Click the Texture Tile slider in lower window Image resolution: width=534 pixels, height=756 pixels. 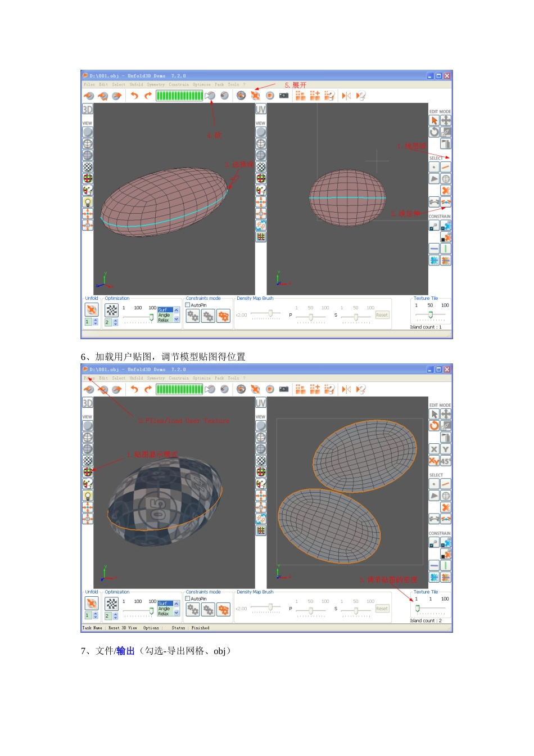[x=418, y=609]
